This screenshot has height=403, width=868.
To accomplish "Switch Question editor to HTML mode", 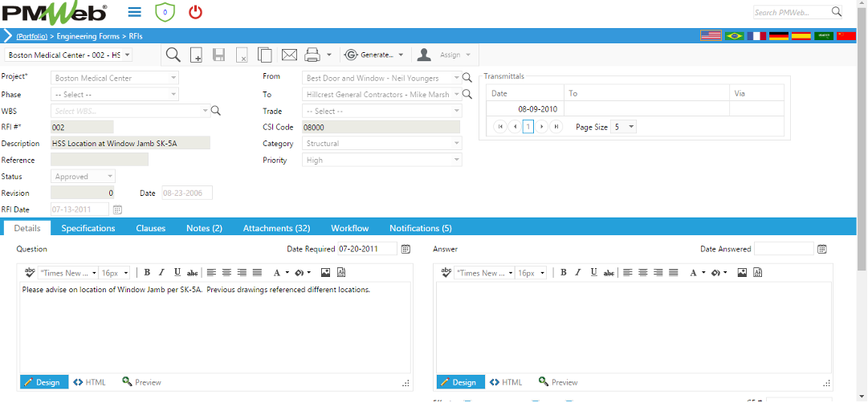I will (x=88, y=382).
